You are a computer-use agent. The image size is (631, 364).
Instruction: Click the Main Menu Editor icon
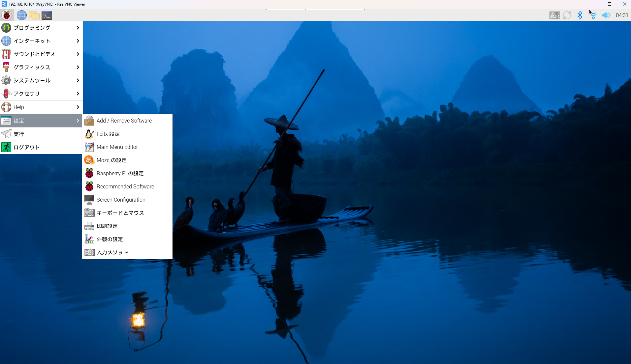pos(89,147)
